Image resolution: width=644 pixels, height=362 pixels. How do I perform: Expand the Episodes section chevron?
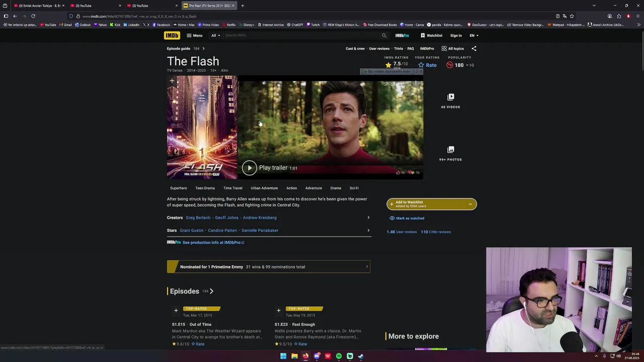(212, 291)
